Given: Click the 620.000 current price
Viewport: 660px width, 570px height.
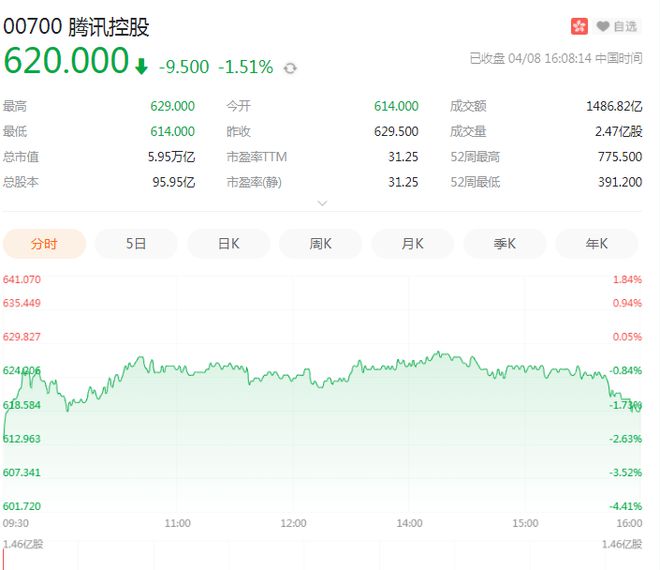Looking at the screenshot, I should tap(66, 62).
